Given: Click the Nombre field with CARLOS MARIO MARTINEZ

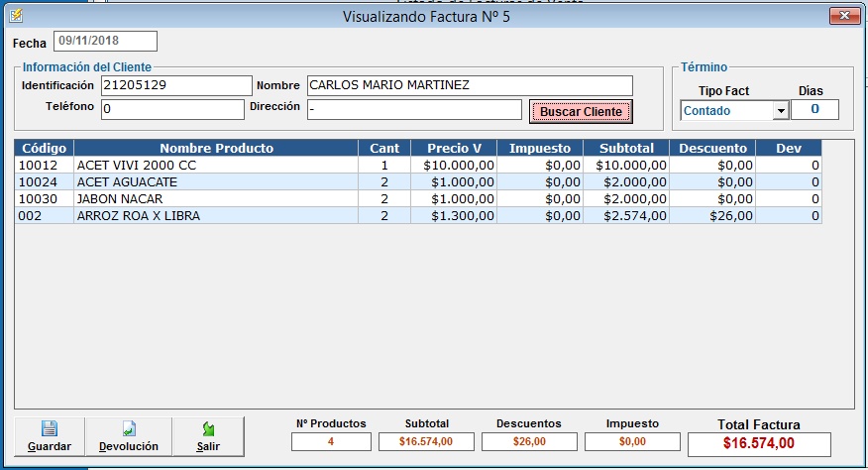Looking at the screenshot, I should click(469, 85).
